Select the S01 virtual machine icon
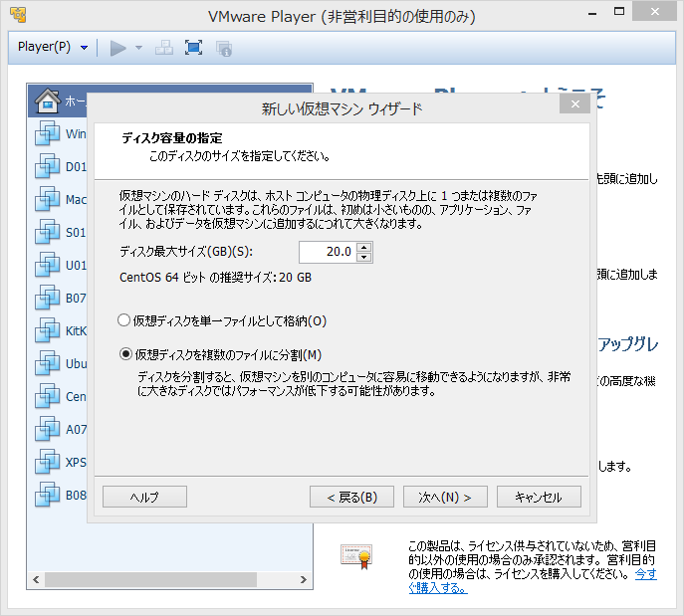 click(x=47, y=232)
